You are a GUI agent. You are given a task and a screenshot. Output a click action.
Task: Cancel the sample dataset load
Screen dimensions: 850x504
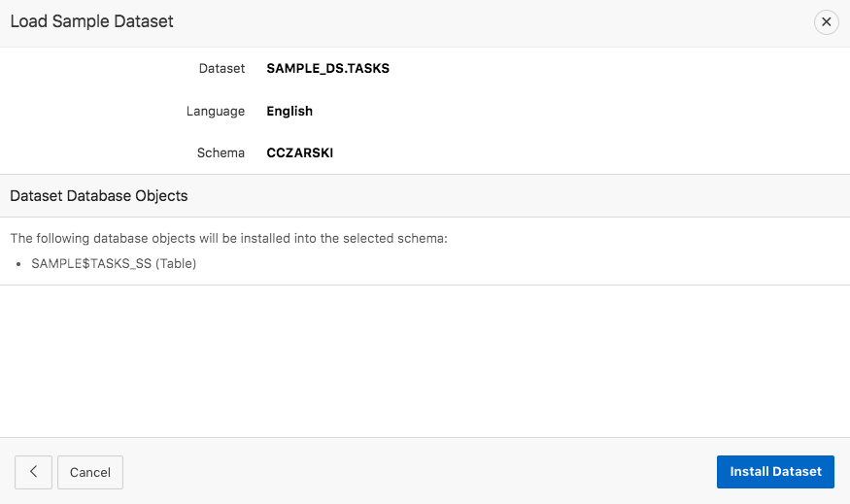[90, 472]
